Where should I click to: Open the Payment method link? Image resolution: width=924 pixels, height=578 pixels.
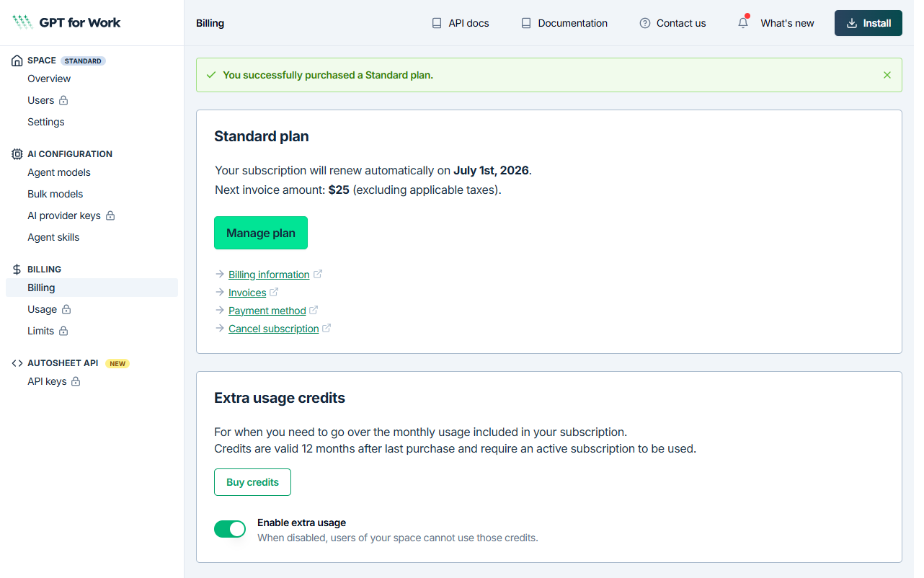pyautogui.click(x=267, y=311)
